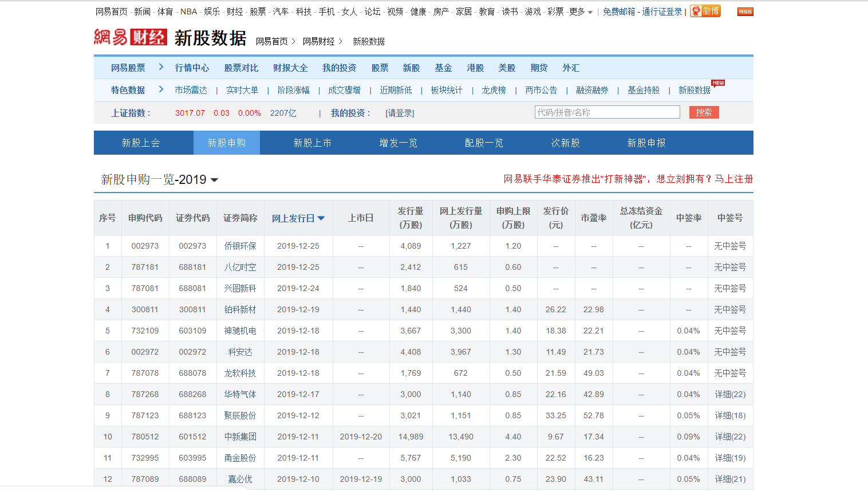The width and height of the screenshot is (868, 491).
Task: Click the 通行证登录 link
Action: coord(662,11)
